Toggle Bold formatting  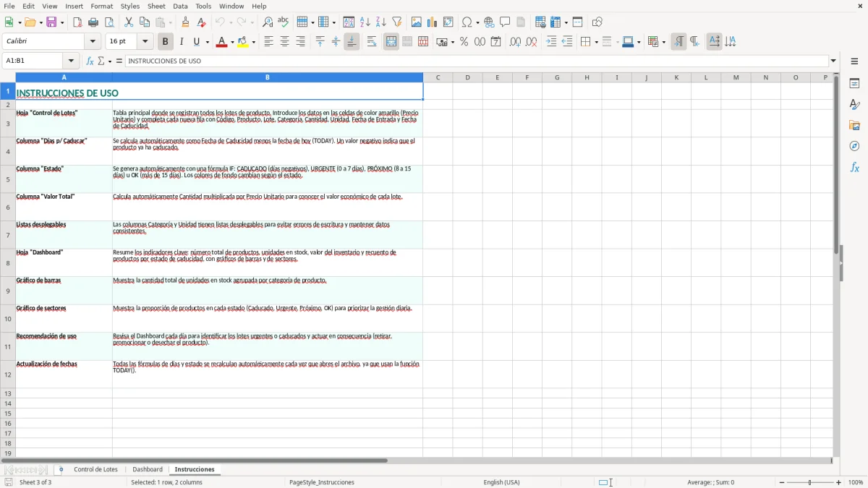coord(165,42)
